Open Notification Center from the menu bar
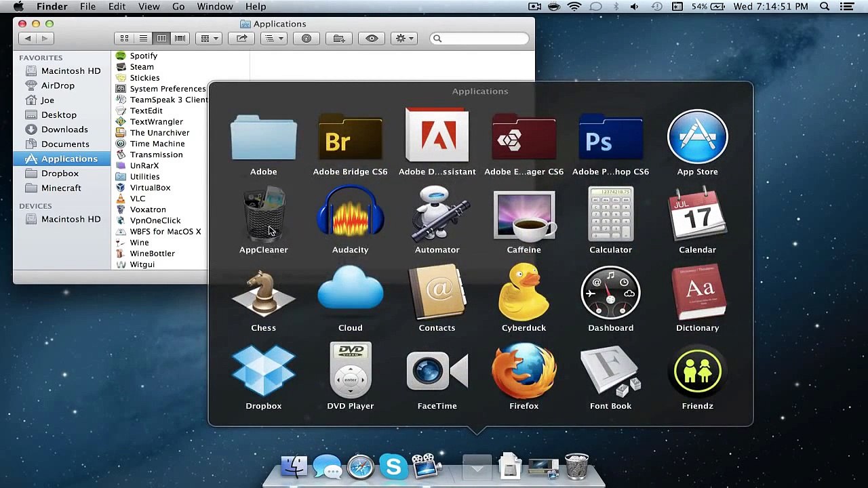This screenshot has width=868, height=488. pos(846,7)
